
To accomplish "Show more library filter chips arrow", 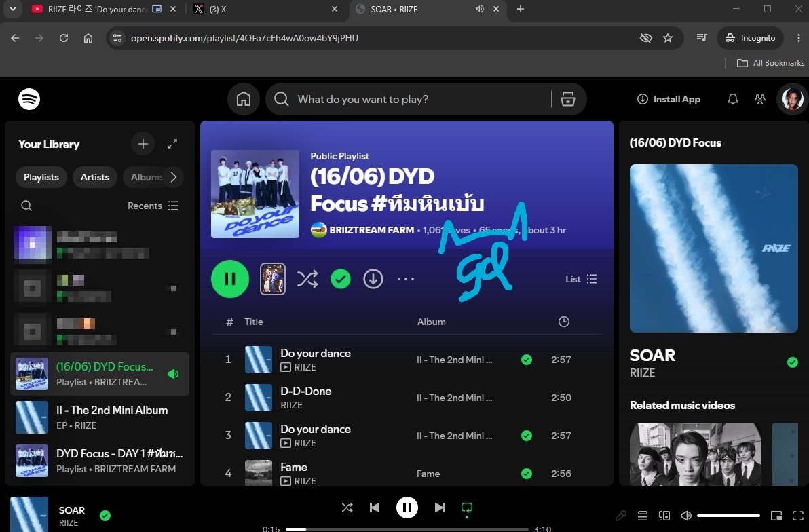I will point(174,177).
